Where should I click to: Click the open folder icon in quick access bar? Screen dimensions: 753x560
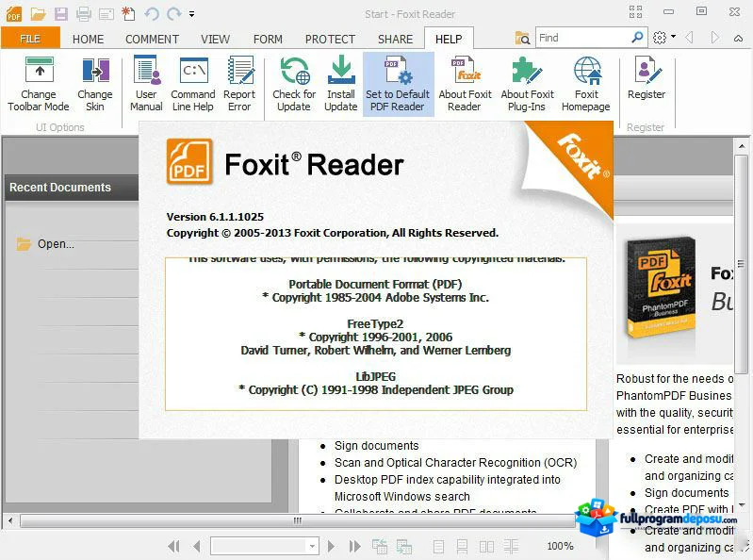click(38, 13)
